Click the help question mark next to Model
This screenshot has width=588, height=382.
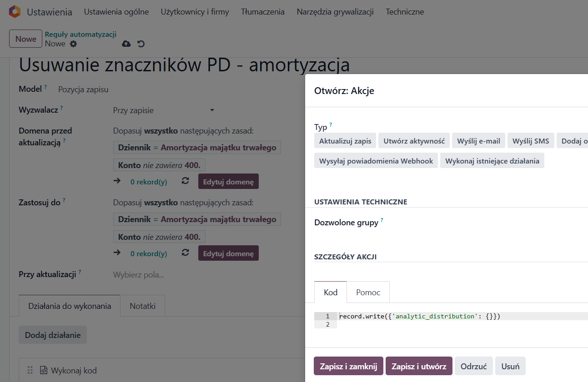45,87
